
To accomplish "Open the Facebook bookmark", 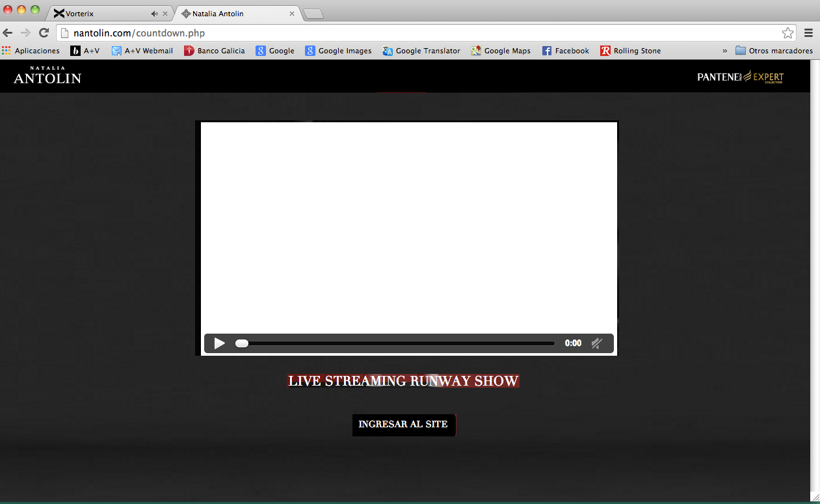I will pyautogui.click(x=565, y=51).
